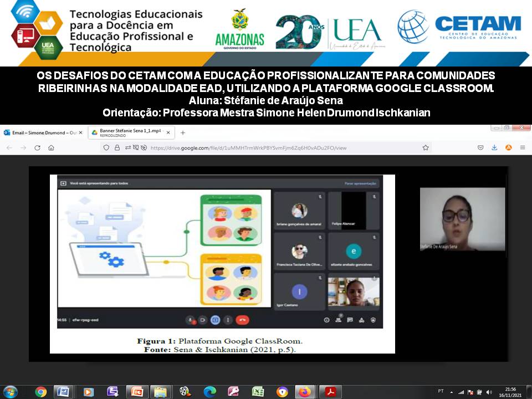Click the blue present-screen button
532x399 pixels.
coord(215,320)
